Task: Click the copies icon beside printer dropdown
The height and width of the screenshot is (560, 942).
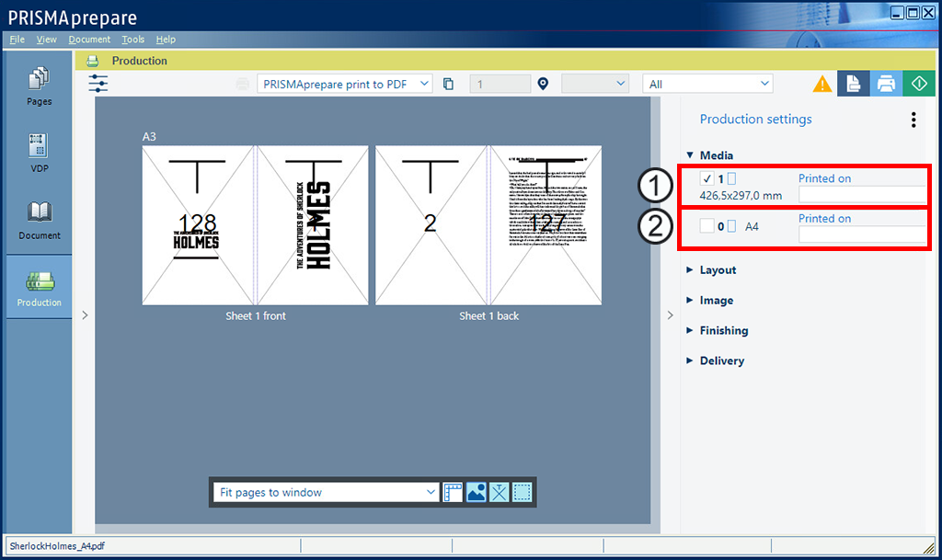Action: tap(448, 84)
